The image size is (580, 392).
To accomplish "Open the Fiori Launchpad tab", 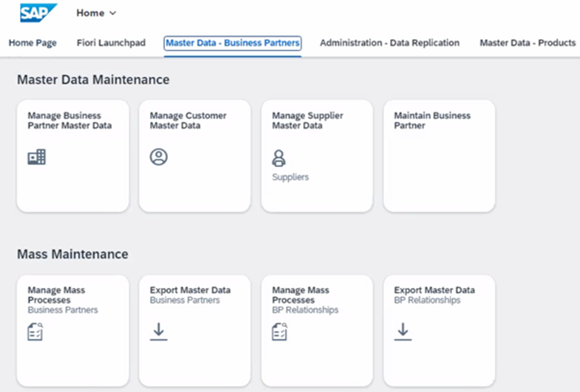I will point(111,43).
